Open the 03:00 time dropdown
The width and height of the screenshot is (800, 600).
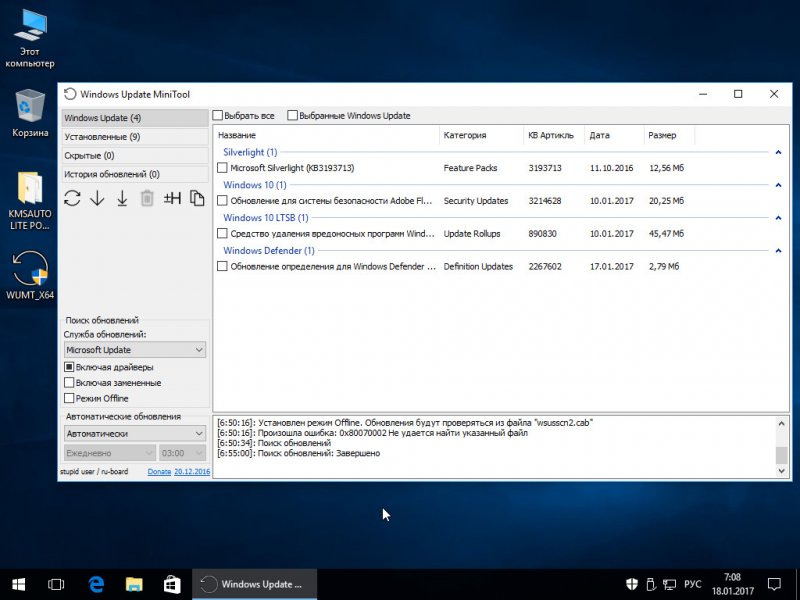(x=182, y=453)
